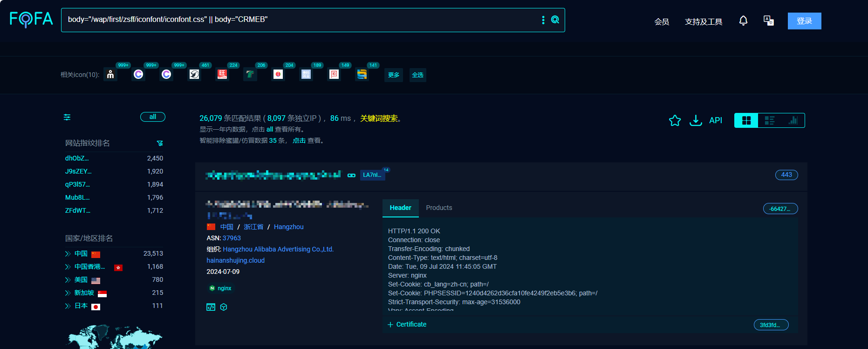Select the yellow-blue icon with 141 count
868x349 pixels.
pos(362,74)
